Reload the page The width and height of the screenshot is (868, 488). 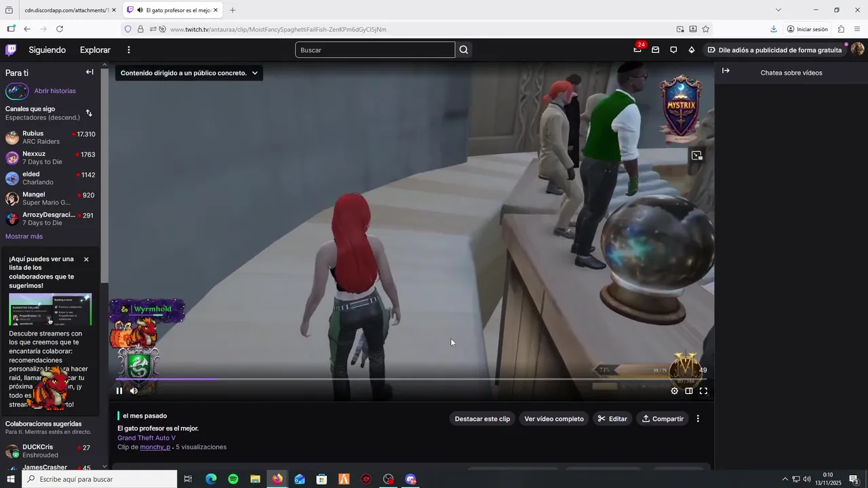[60, 29]
